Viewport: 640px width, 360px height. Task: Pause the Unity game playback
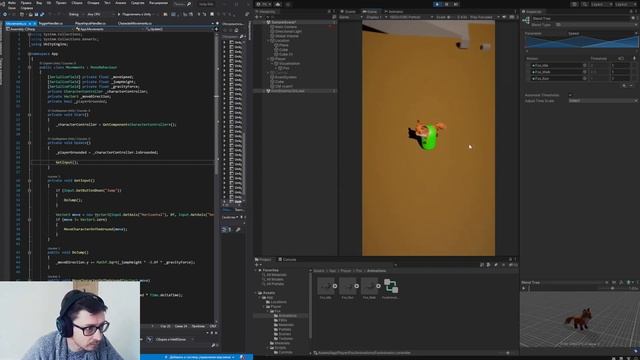[447, 4]
